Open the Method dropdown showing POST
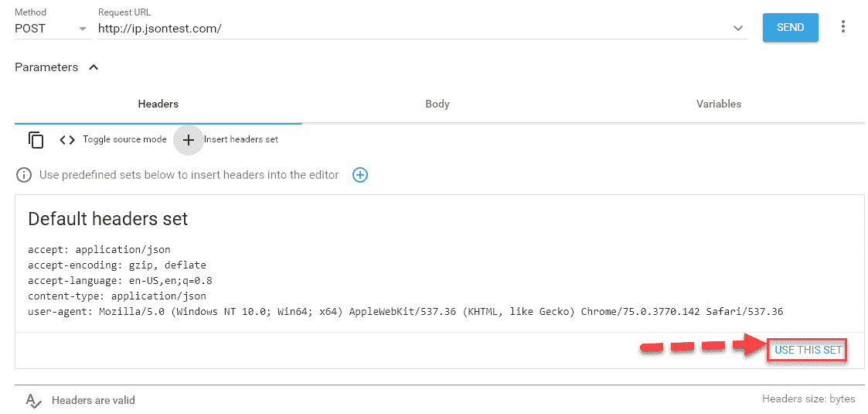 tap(51, 29)
